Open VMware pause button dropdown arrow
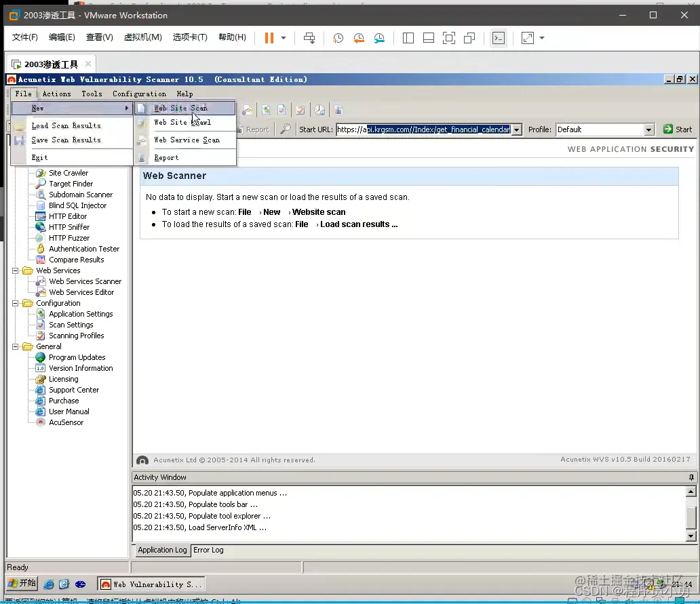Image resolution: width=700 pixels, height=604 pixels. [x=284, y=38]
